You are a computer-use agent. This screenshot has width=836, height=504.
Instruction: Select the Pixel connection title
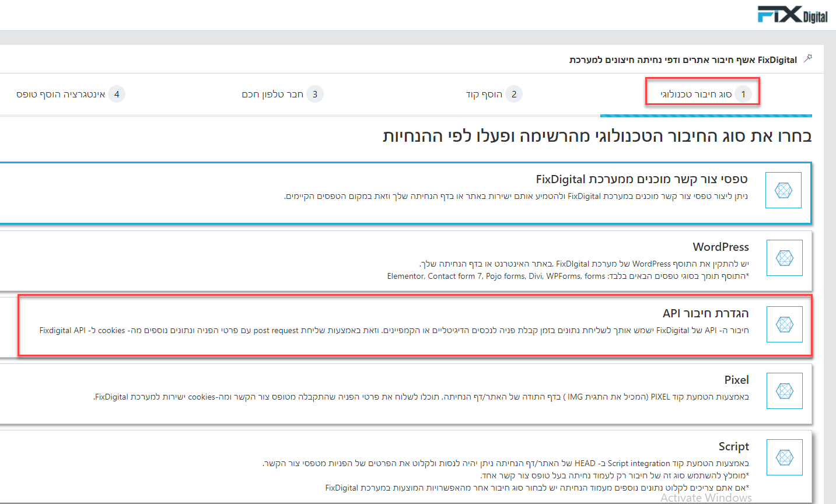coord(736,380)
